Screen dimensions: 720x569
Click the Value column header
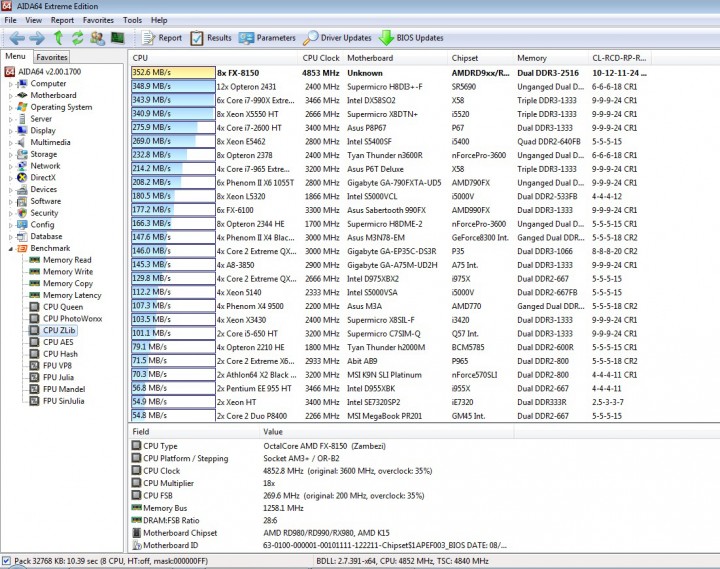click(386, 432)
